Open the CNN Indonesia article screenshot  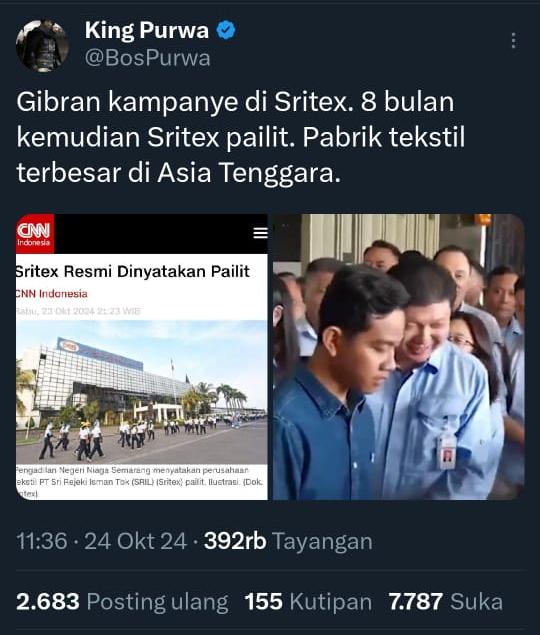coord(141,357)
